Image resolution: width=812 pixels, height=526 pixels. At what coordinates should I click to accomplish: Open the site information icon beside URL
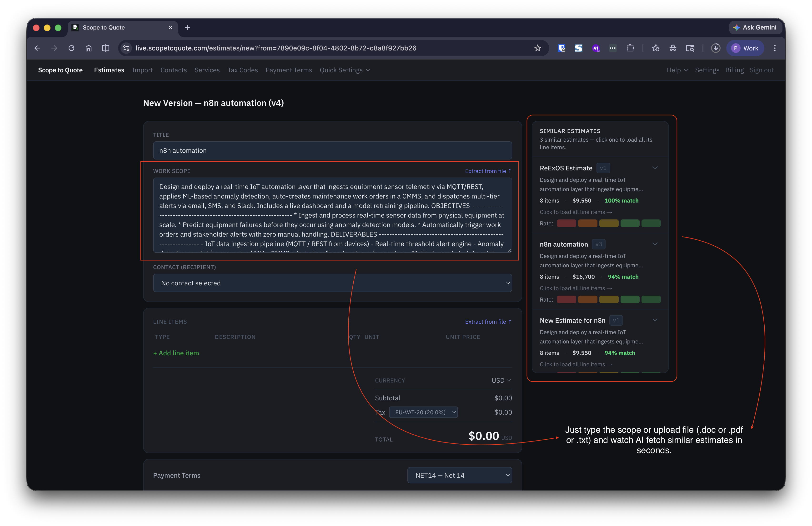tap(126, 48)
